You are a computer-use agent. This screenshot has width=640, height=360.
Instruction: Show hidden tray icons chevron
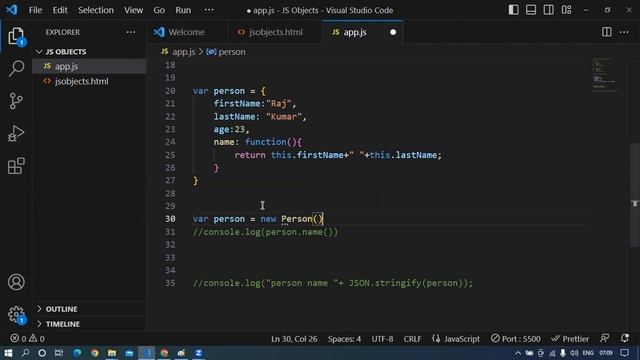point(518,353)
